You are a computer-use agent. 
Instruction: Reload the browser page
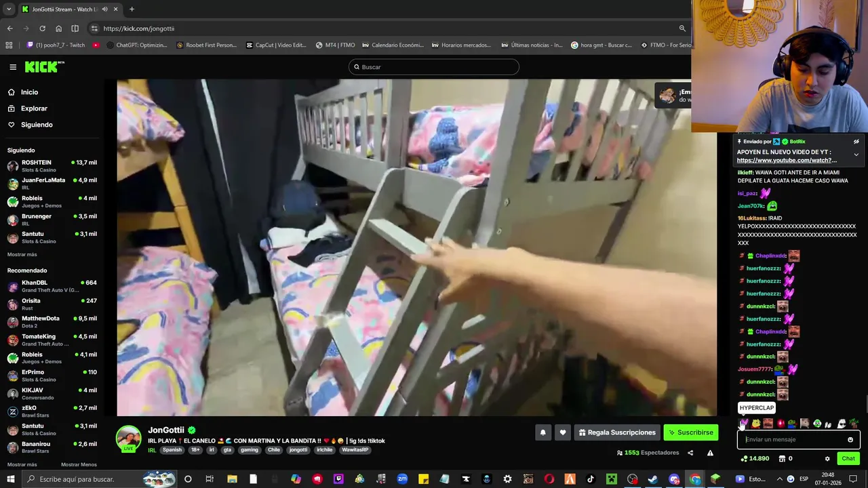pos(42,28)
